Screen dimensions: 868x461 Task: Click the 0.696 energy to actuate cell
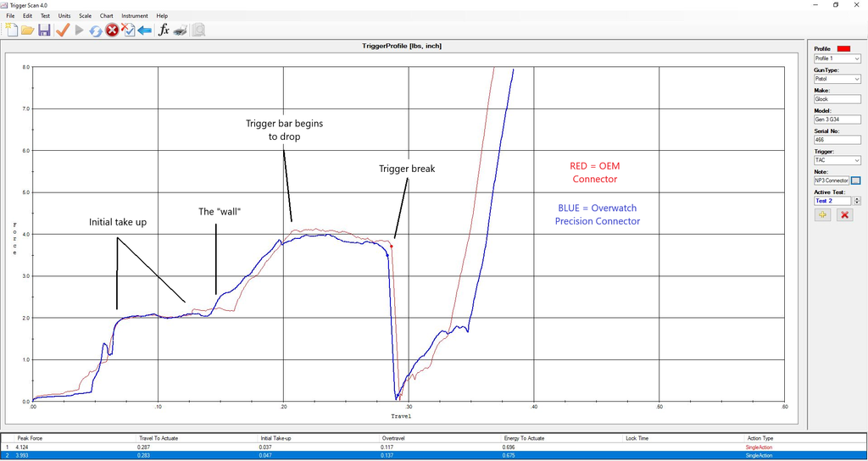[x=509, y=447]
